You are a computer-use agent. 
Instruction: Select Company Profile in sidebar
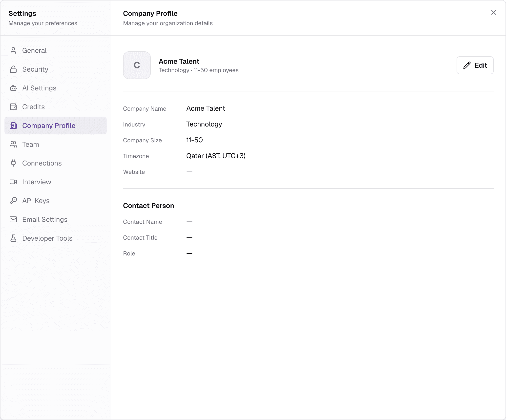tap(56, 126)
